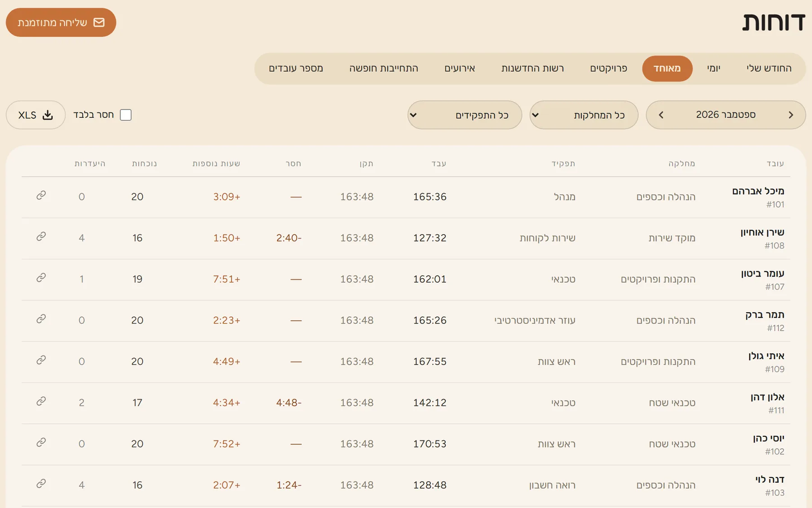This screenshot has width=812, height=508.
Task: Toggle the חסר בלבד checkbox
Action: point(126,115)
